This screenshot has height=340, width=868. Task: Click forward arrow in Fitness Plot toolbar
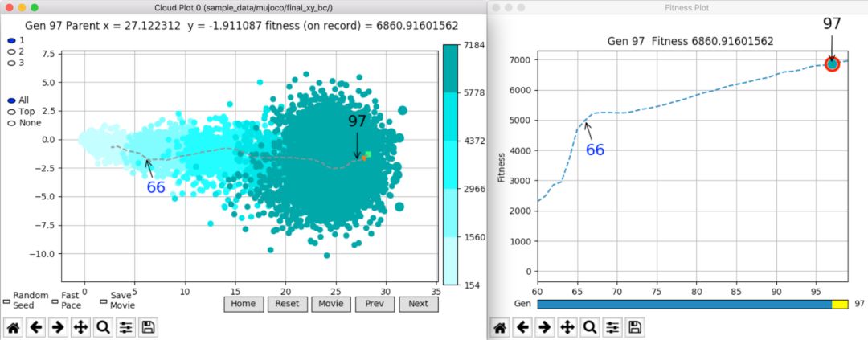(545, 327)
